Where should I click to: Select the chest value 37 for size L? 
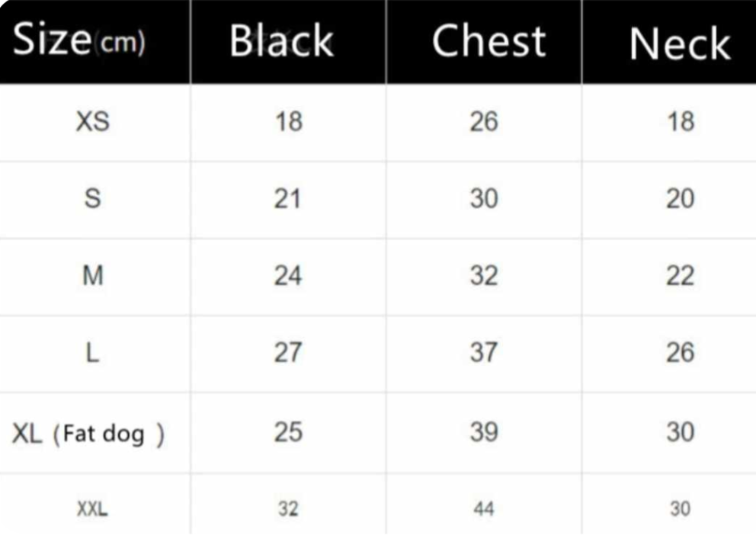click(x=484, y=353)
